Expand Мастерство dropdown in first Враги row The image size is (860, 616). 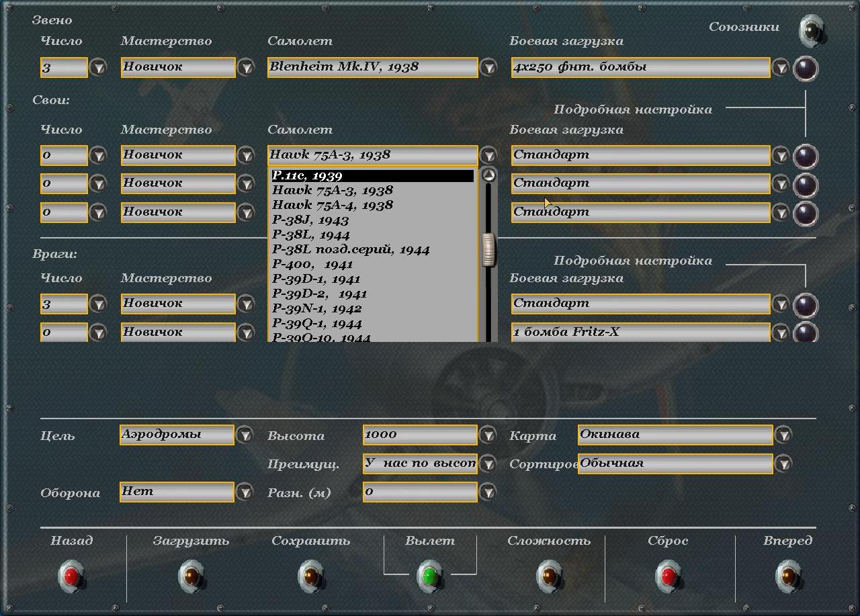pyautogui.click(x=246, y=304)
